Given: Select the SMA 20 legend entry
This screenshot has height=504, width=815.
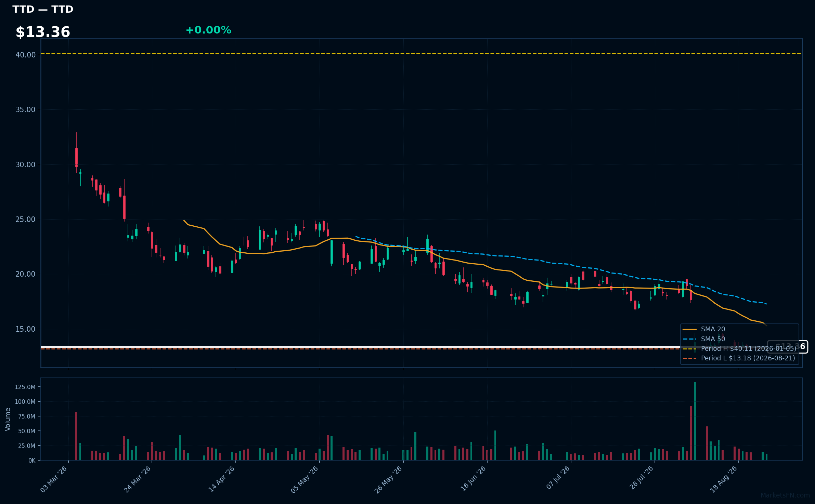Looking at the screenshot, I should click(704, 329).
